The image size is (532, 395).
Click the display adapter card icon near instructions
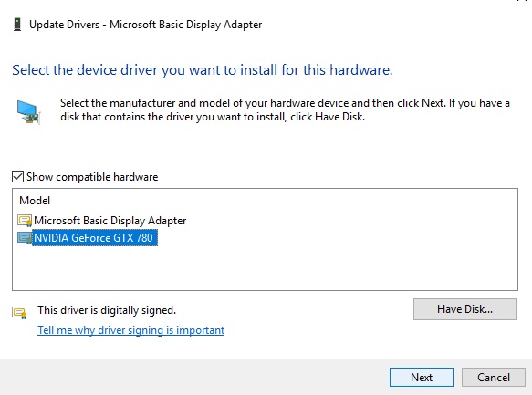pos(29,112)
